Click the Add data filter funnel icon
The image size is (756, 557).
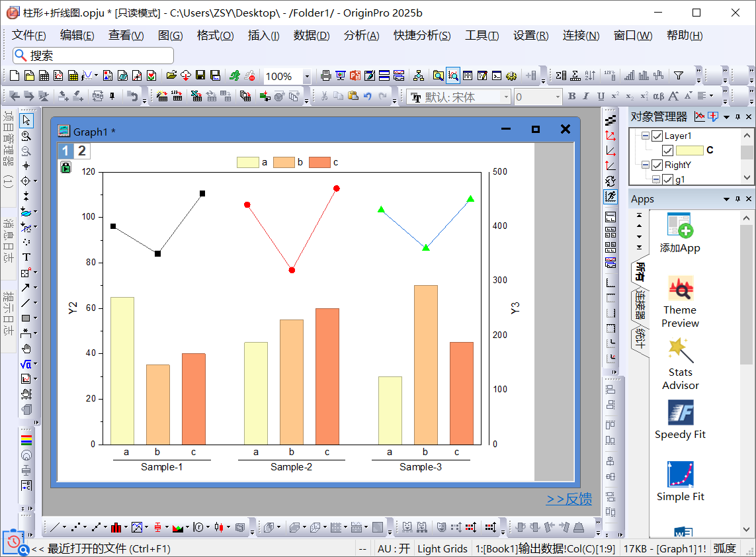click(x=678, y=75)
